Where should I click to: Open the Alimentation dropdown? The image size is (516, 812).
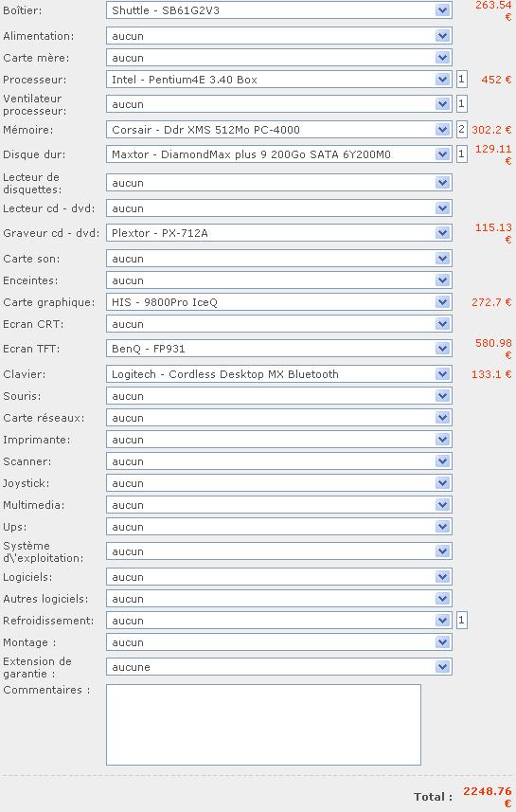(279, 36)
